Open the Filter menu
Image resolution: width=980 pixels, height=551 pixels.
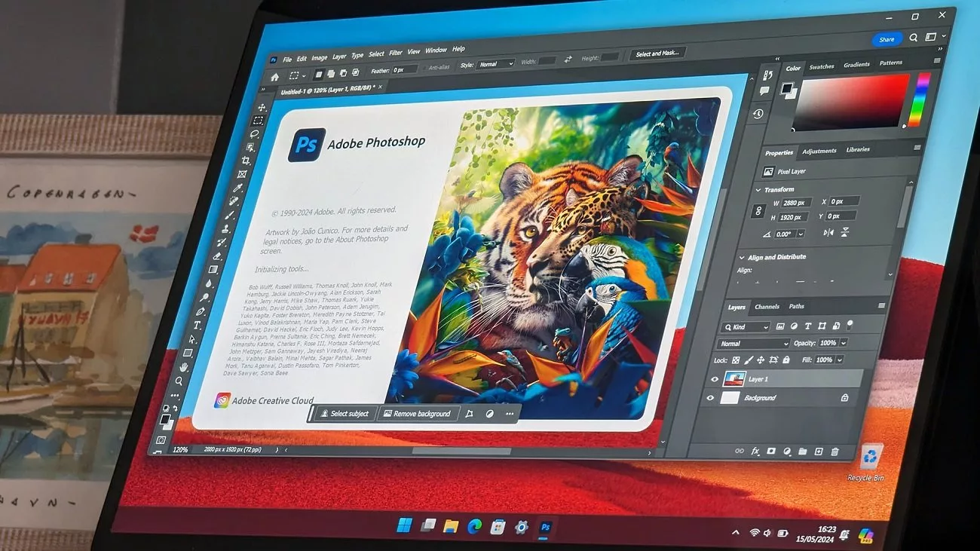[x=396, y=54]
